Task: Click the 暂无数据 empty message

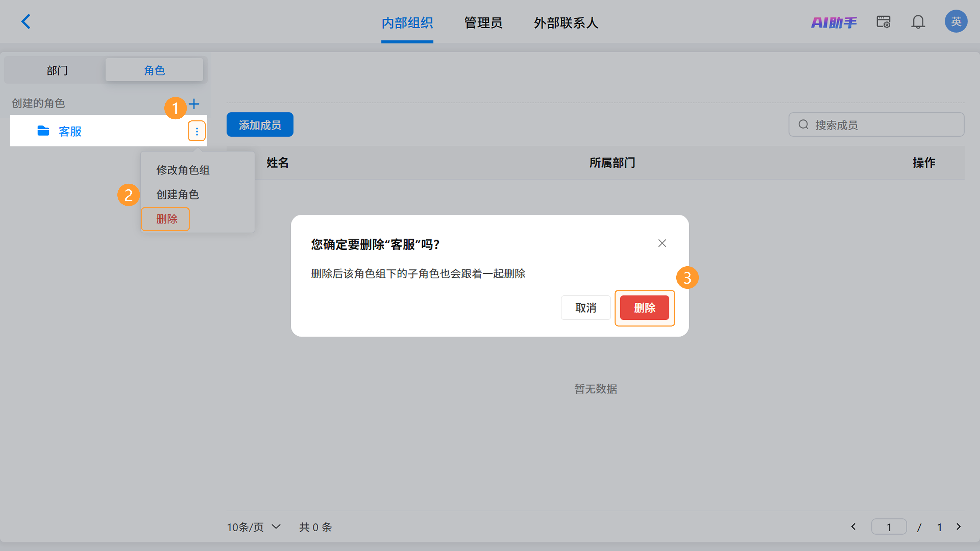Action: (x=595, y=389)
